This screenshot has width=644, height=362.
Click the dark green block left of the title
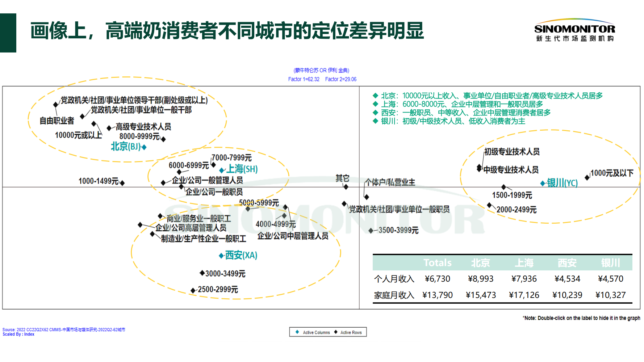[8, 33]
